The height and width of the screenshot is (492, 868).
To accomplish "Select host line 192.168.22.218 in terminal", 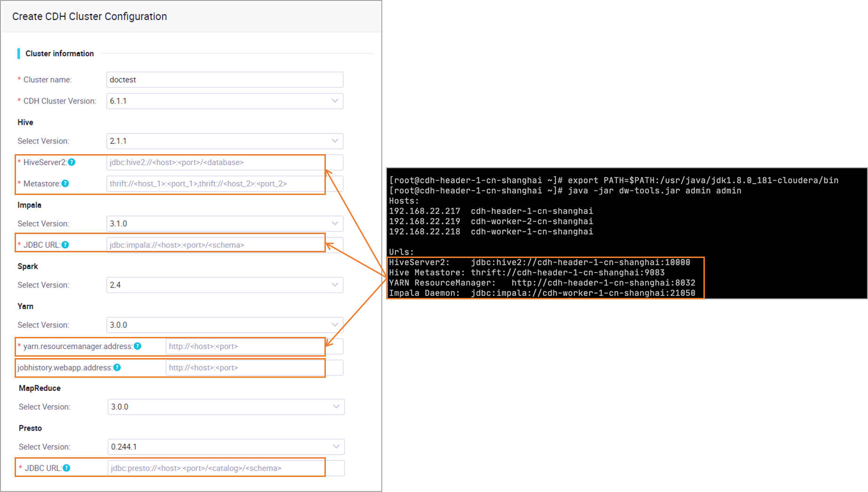I will [x=491, y=232].
